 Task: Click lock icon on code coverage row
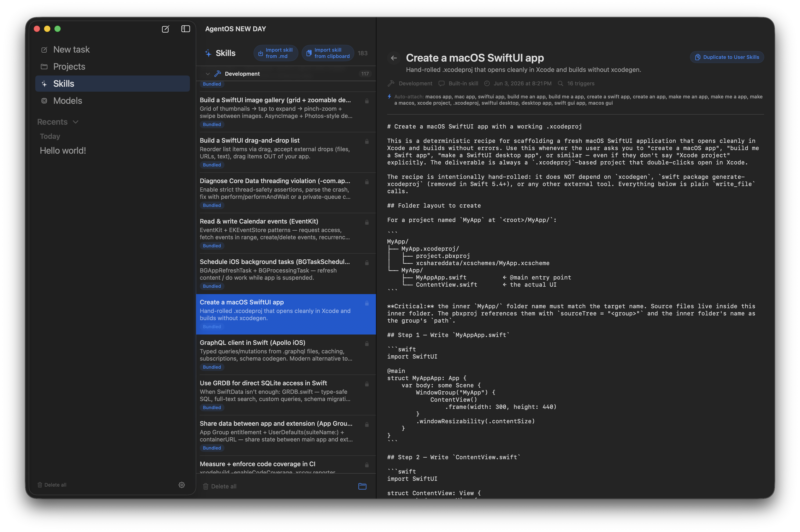click(367, 464)
